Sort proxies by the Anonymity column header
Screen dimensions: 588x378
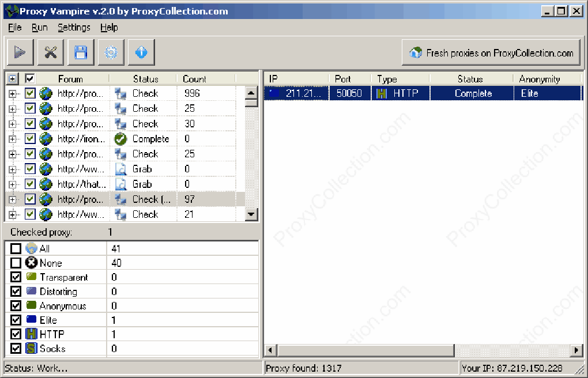[547, 79]
